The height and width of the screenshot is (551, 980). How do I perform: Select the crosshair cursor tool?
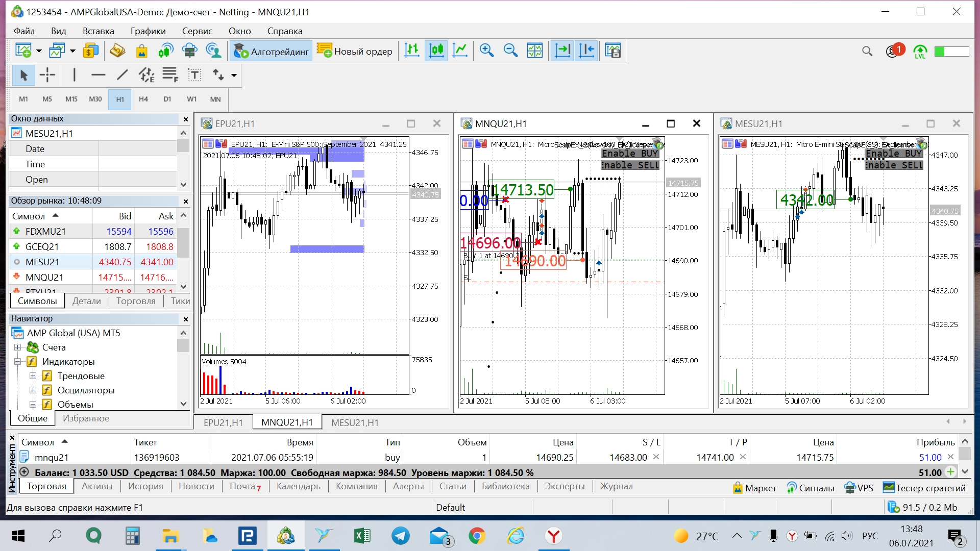click(47, 75)
